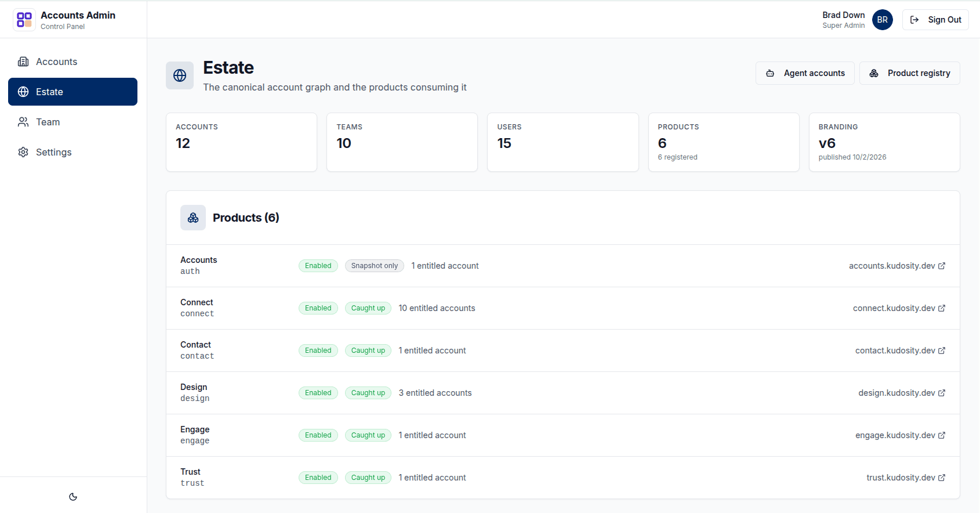Click the Design product name

(194, 387)
